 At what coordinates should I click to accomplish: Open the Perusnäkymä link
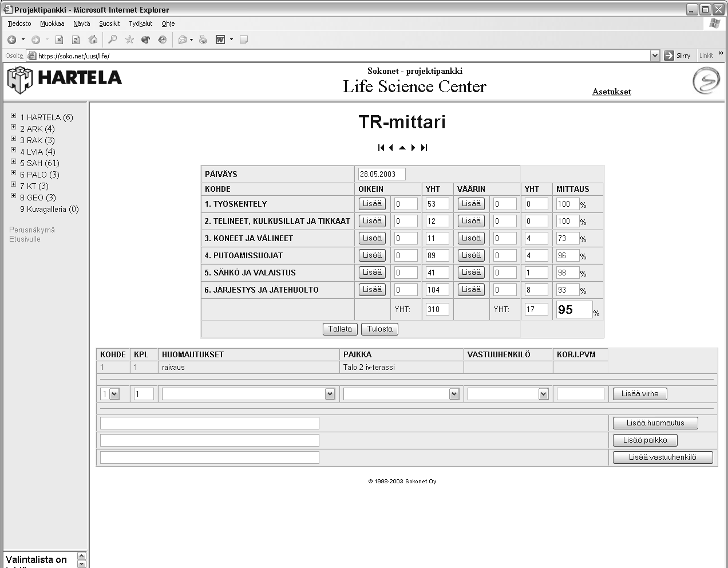tap(32, 230)
